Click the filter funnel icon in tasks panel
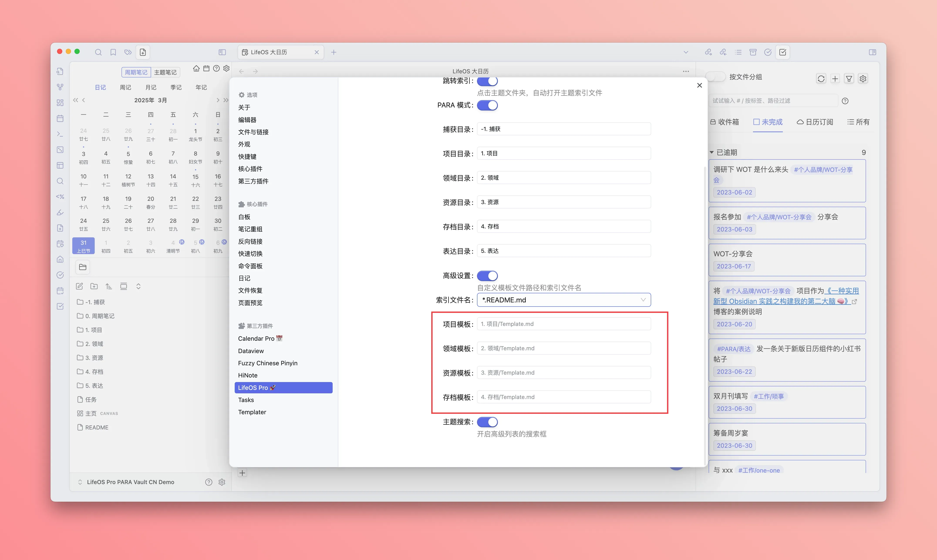937x560 pixels. click(849, 79)
